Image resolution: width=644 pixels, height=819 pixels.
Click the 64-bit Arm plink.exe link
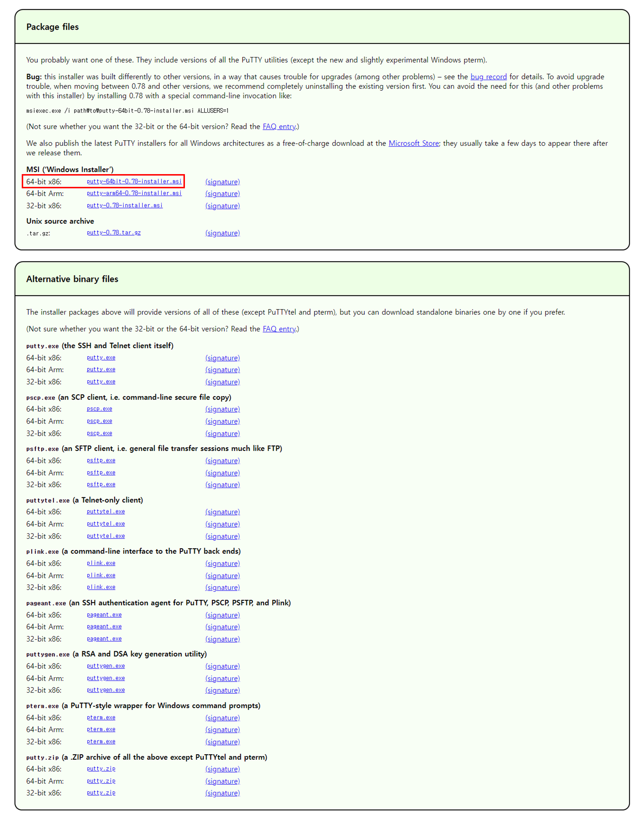click(x=101, y=575)
